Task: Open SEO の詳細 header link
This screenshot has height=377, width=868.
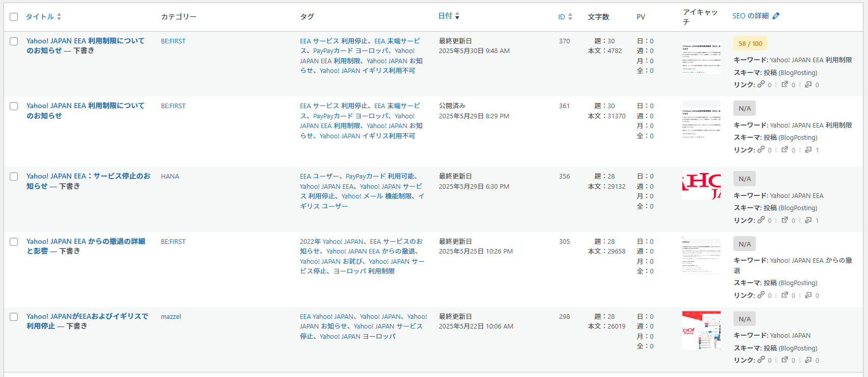Action: pos(750,16)
